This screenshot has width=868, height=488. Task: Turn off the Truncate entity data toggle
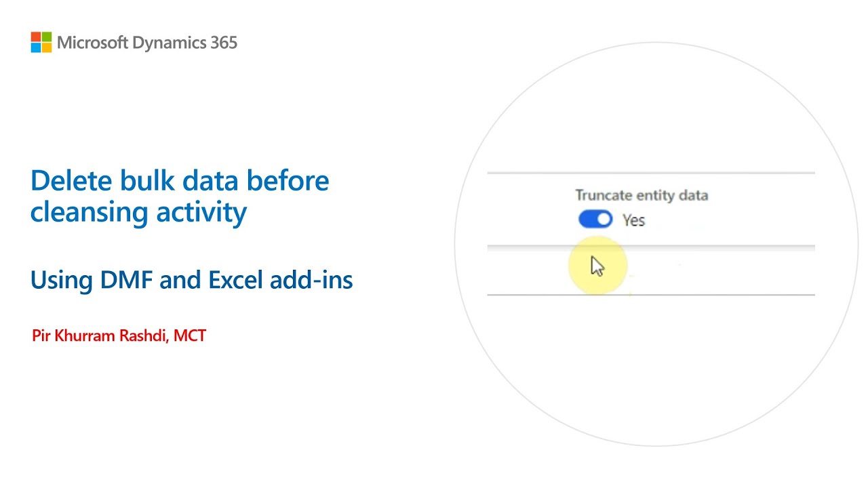pos(595,219)
